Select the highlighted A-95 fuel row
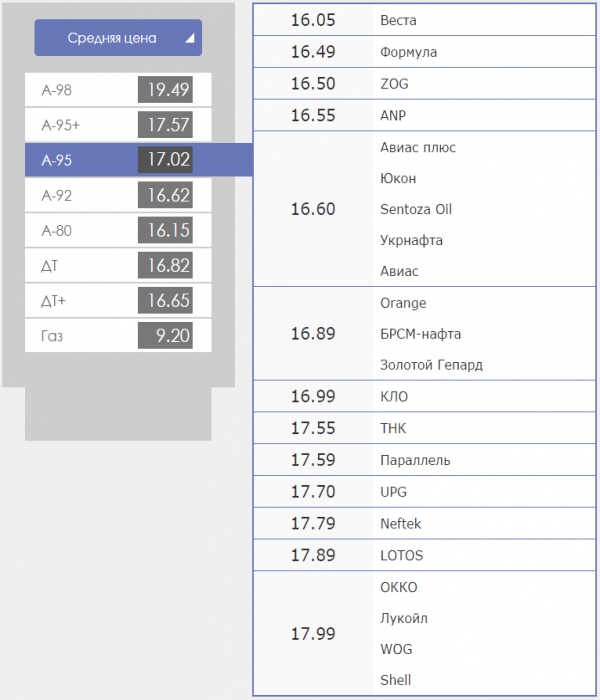600x700 pixels. [138, 160]
